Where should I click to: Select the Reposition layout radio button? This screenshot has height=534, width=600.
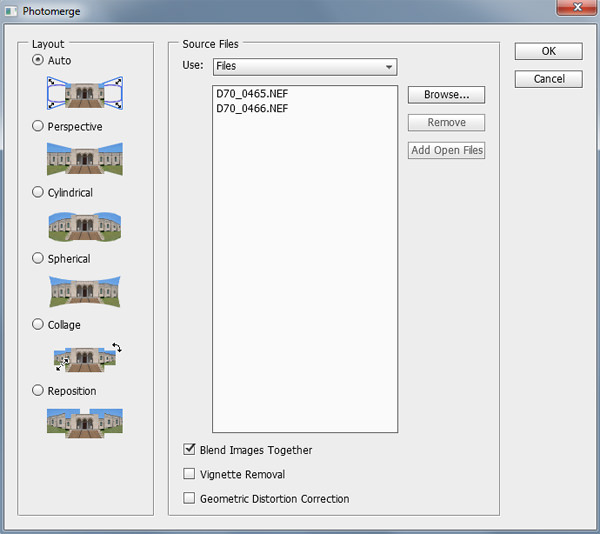point(38,391)
